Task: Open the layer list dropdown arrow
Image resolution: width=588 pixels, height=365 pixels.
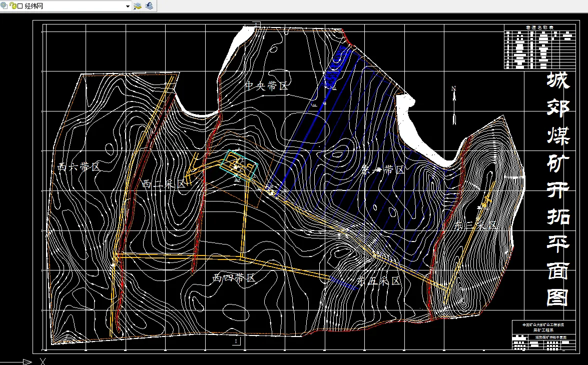Action: [x=128, y=6]
